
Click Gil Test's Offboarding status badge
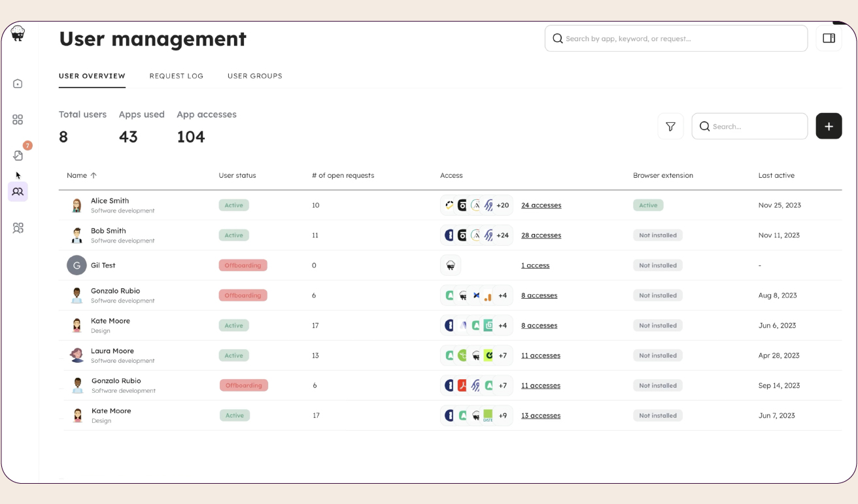[243, 265]
